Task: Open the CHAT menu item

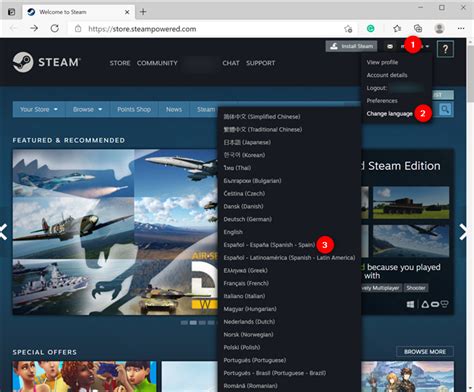Action: (x=231, y=63)
